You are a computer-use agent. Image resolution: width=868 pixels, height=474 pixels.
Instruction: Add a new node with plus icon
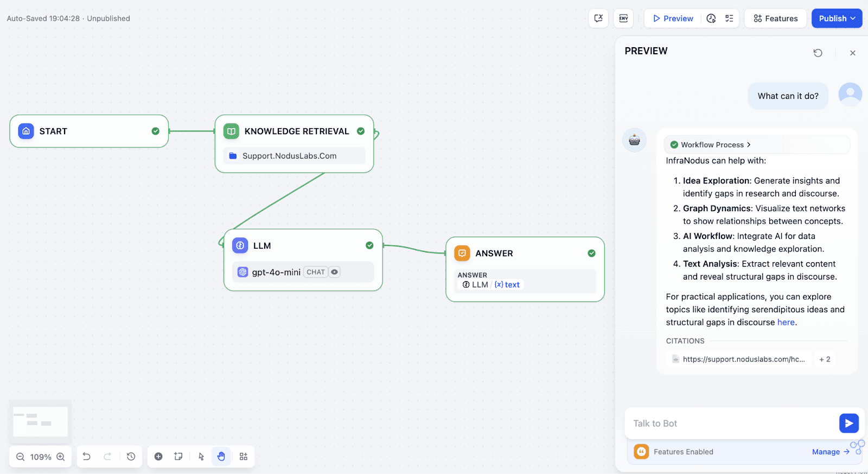[158, 457]
